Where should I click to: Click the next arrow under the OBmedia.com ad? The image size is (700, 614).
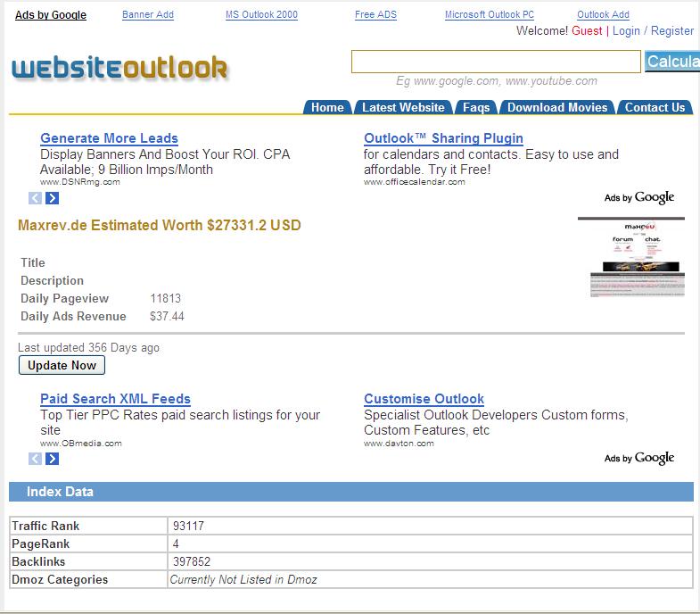[53, 459]
